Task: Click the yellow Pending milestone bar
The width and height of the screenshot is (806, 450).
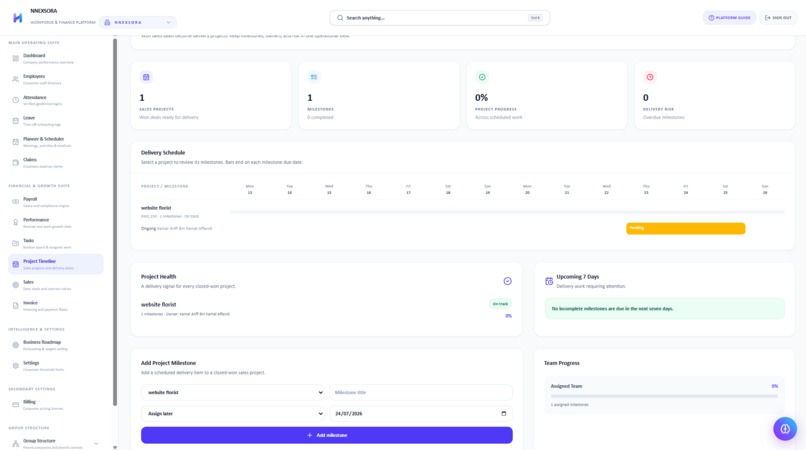Action: coord(685,228)
